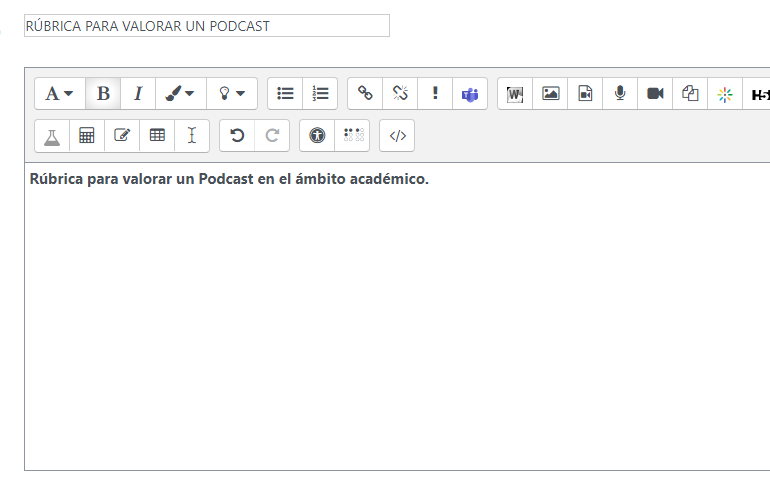Clear formatting with I-beam cursor icon
The width and height of the screenshot is (770, 485).
(x=192, y=135)
